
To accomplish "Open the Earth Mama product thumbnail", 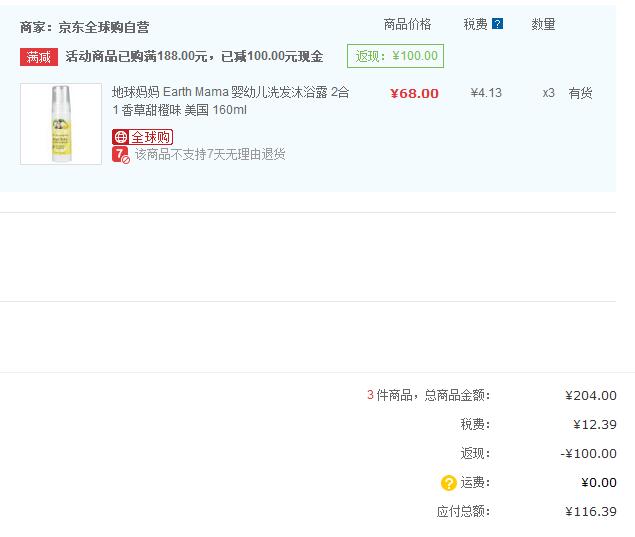I will (61, 124).
